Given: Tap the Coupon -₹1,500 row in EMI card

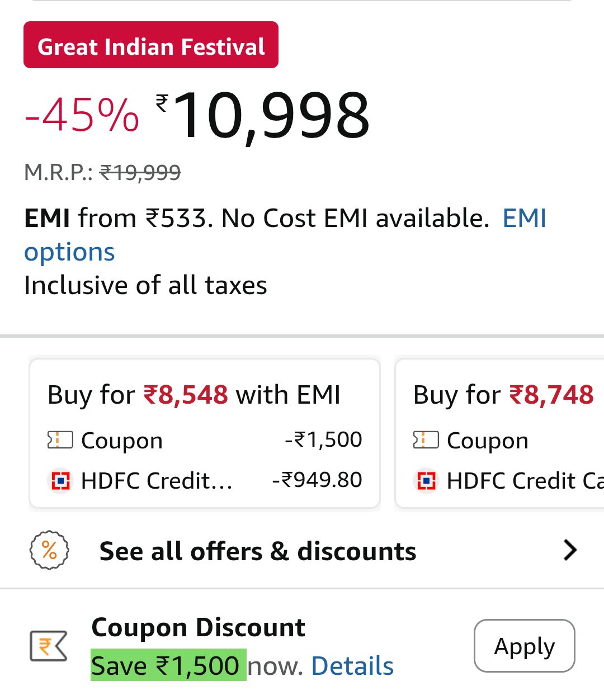Looking at the screenshot, I should (x=205, y=441).
